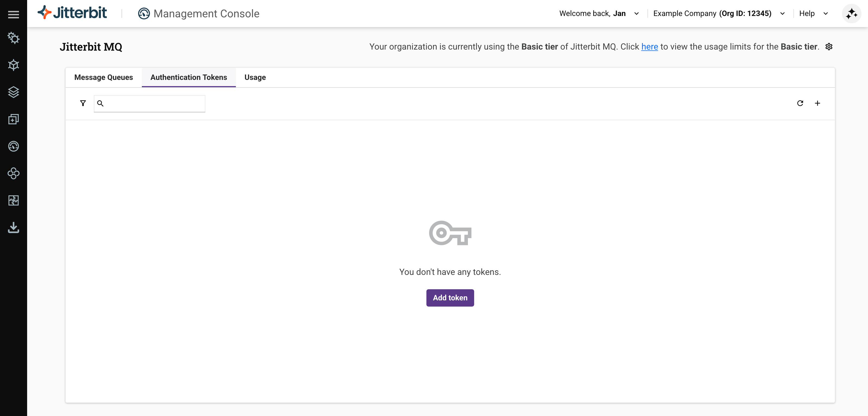Expand the Welcome back Jan user dropdown
The image size is (868, 416).
click(x=637, y=14)
